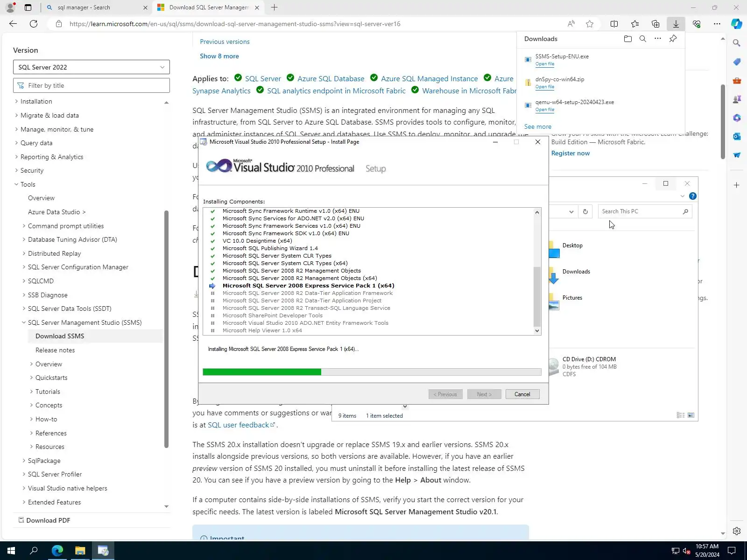The width and height of the screenshot is (747, 560).
Task: Open Release notes in the navigation tree
Action: 55,350
